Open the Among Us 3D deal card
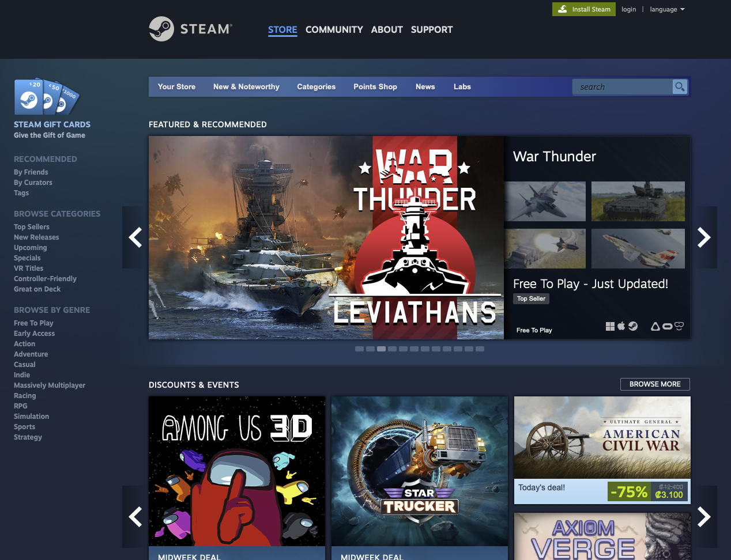 [237, 478]
